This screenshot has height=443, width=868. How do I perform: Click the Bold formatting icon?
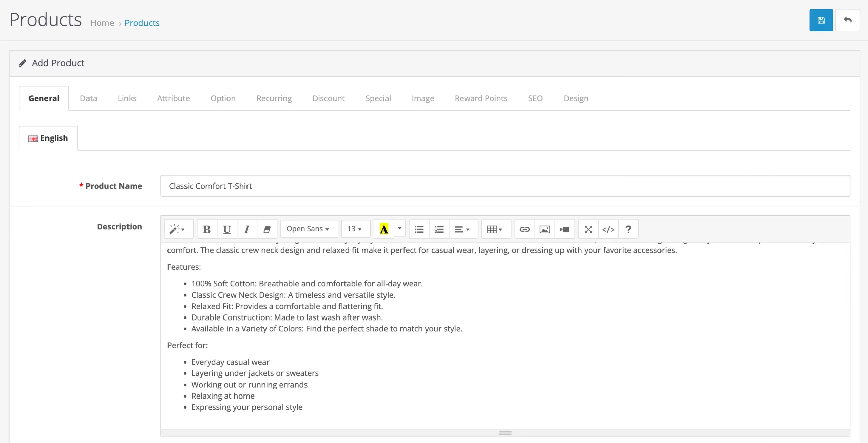(207, 229)
